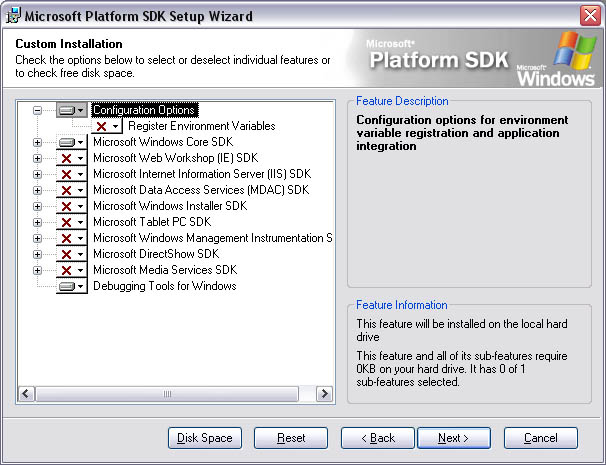Screen dimensions: 606x465
Task: Select Microsoft Windows Core SDK label
Action: pos(163,142)
